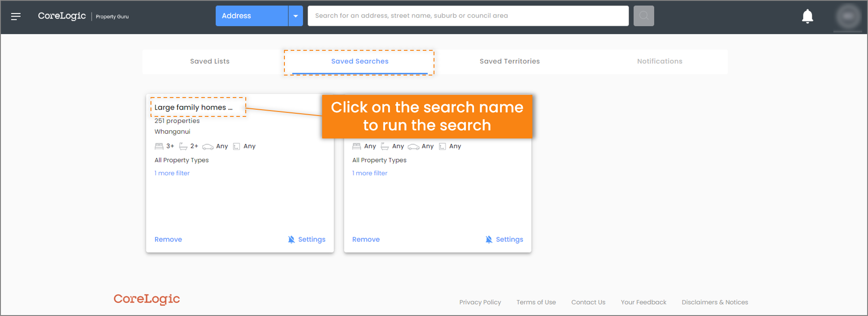Click the CoreLogic Property Guru logo

(83, 16)
